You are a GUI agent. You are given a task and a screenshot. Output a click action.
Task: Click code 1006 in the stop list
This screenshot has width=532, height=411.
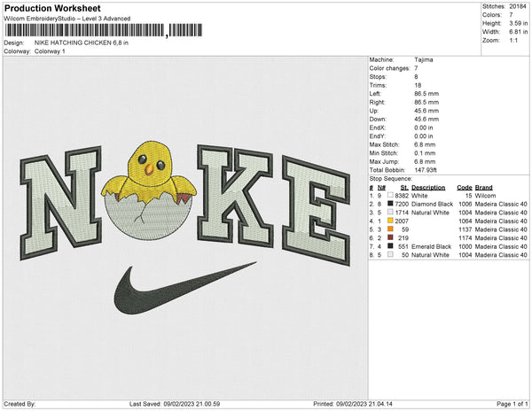click(465, 204)
